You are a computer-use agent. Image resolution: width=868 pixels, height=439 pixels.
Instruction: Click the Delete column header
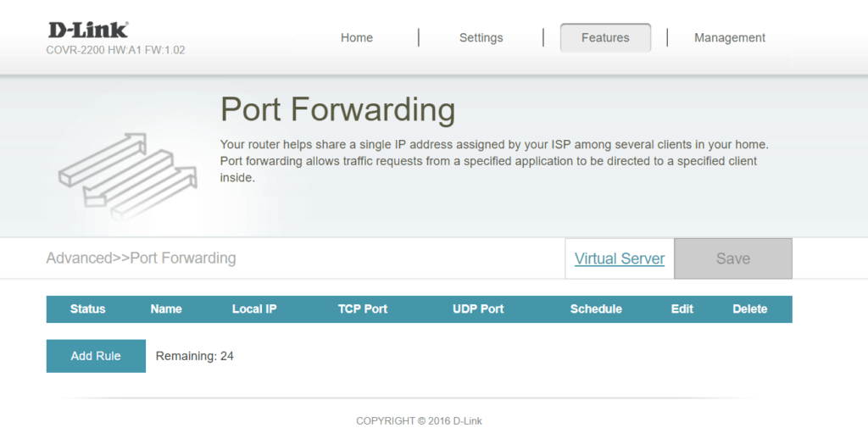coord(749,309)
